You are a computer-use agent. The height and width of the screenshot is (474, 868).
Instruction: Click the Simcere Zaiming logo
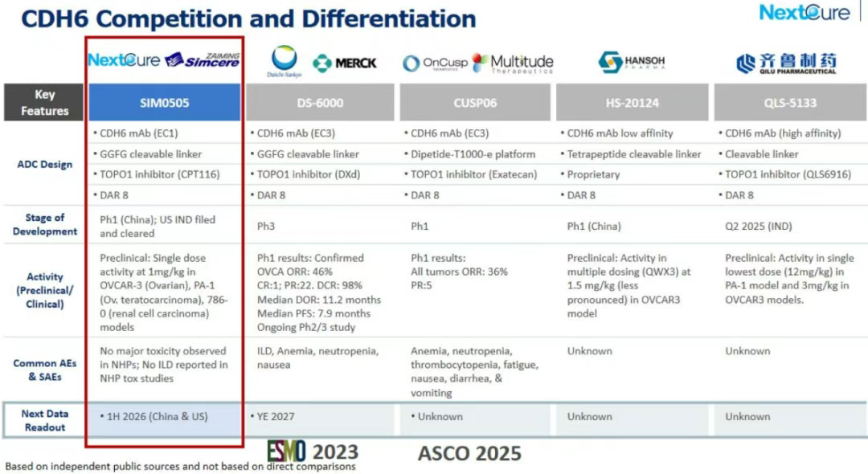[203, 59]
